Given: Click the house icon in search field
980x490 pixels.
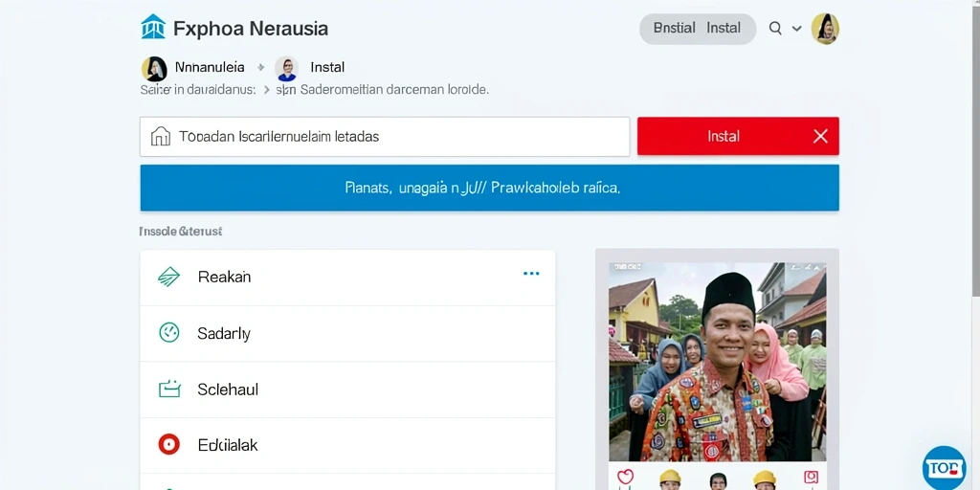Looking at the screenshot, I should [x=161, y=136].
